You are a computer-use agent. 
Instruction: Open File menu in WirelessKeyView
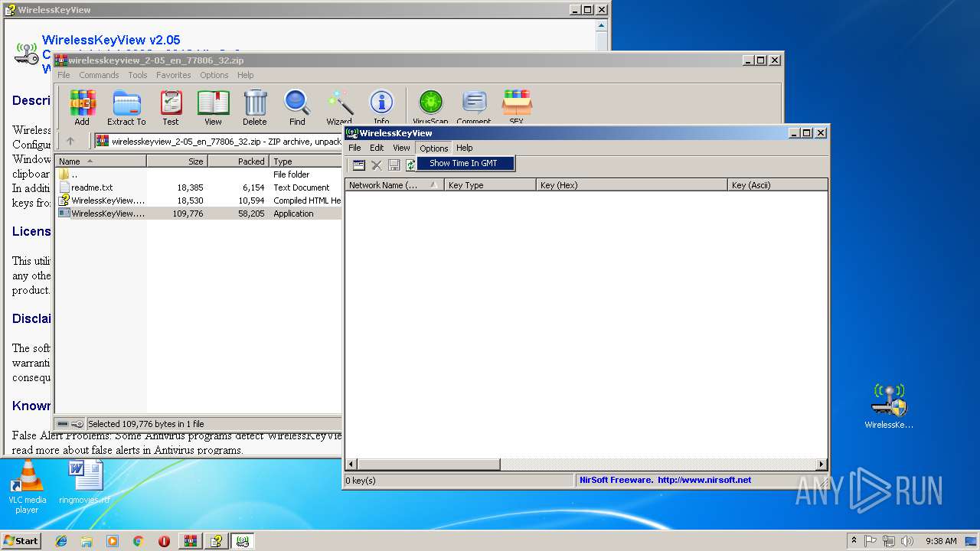click(354, 148)
